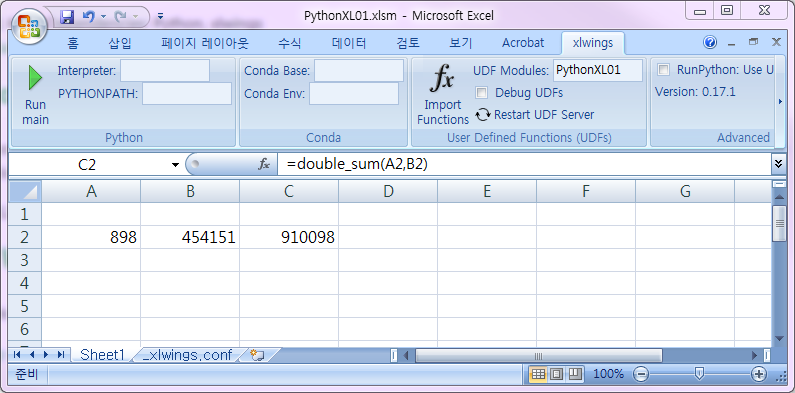Open the 보기 tab

coord(460,43)
